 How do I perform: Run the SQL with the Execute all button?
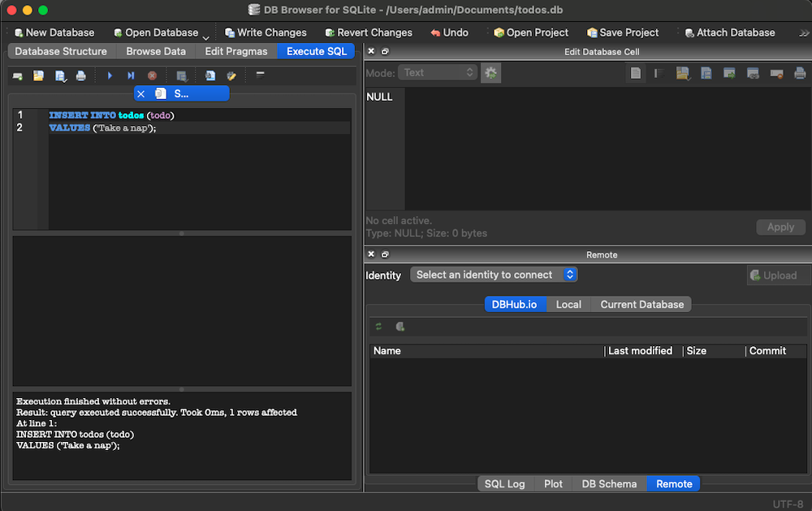(x=110, y=76)
